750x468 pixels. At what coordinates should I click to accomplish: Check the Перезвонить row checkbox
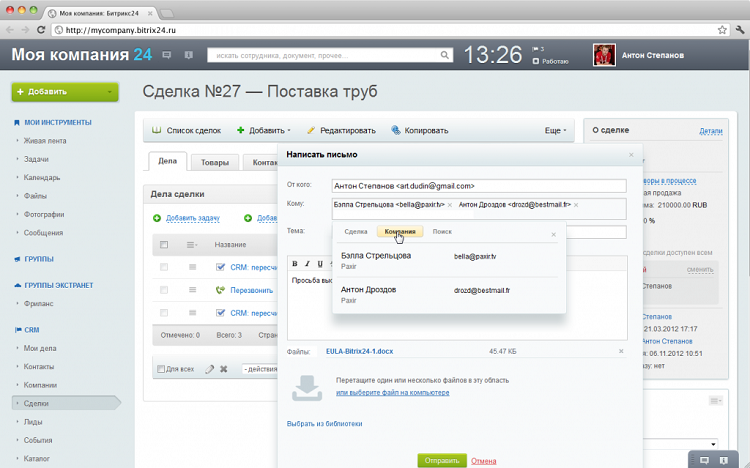click(x=164, y=290)
